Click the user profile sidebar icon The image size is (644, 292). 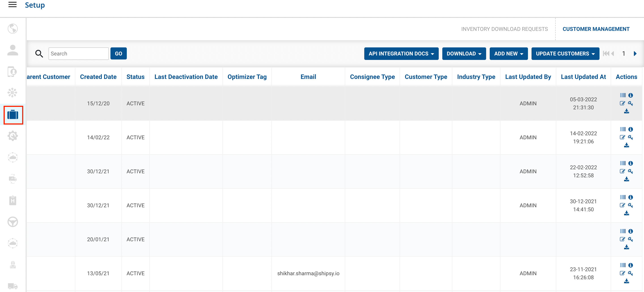coord(13,50)
